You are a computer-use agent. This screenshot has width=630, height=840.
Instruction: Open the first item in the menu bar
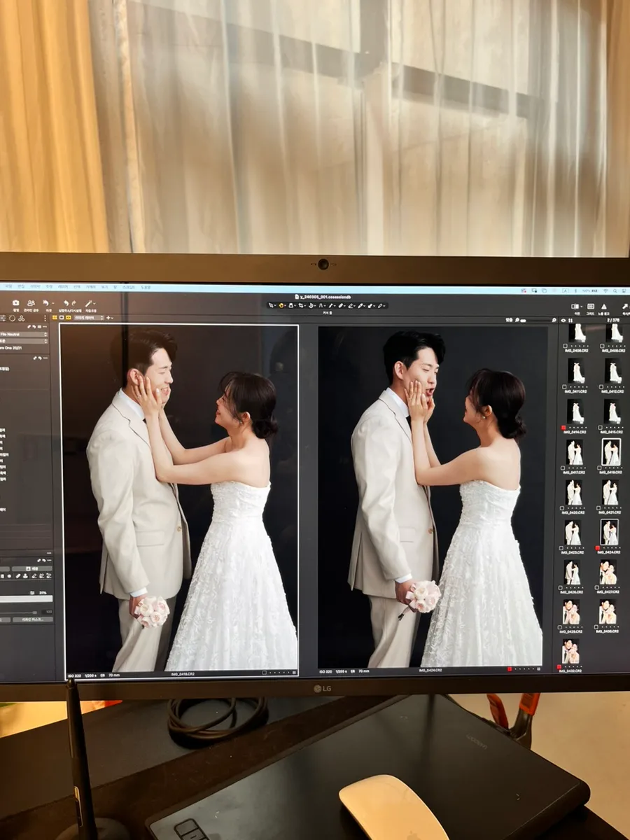[x=8, y=286]
